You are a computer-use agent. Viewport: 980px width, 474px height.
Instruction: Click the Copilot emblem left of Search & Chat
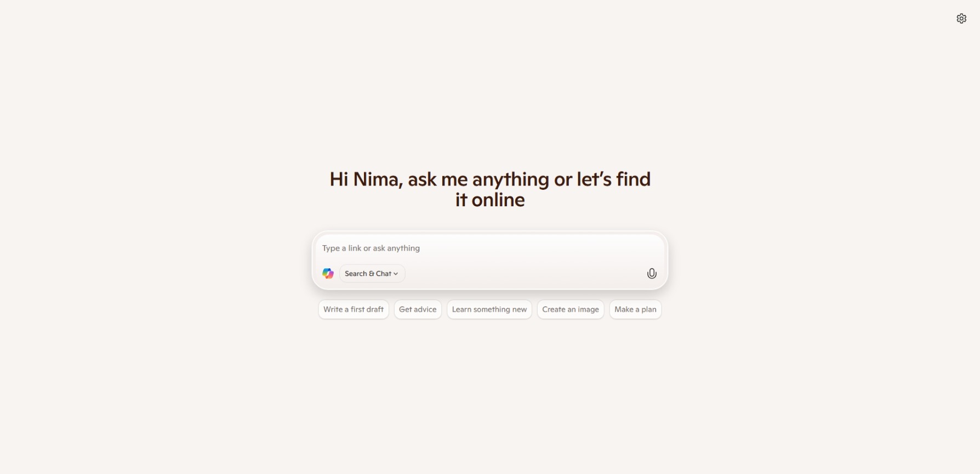pyautogui.click(x=328, y=273)
